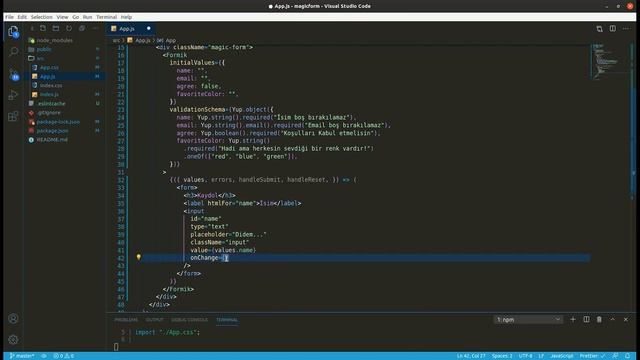Click the Prettier status item
This screenshot has height=360, width=640.
[592, 356]
